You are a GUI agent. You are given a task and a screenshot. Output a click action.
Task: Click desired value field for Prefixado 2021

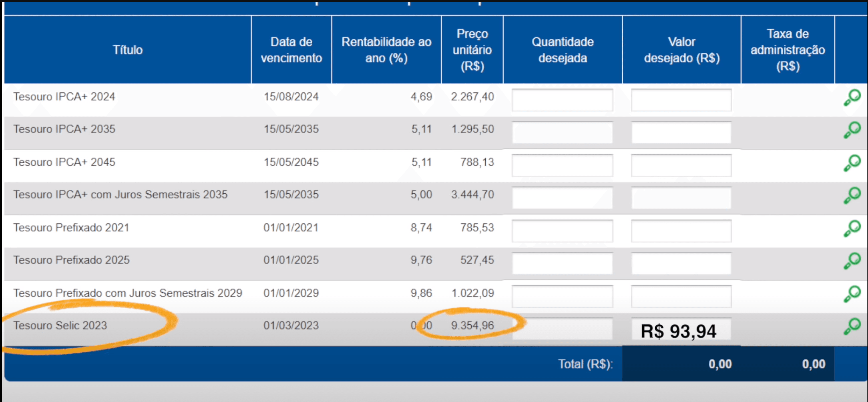coord(681,231)
